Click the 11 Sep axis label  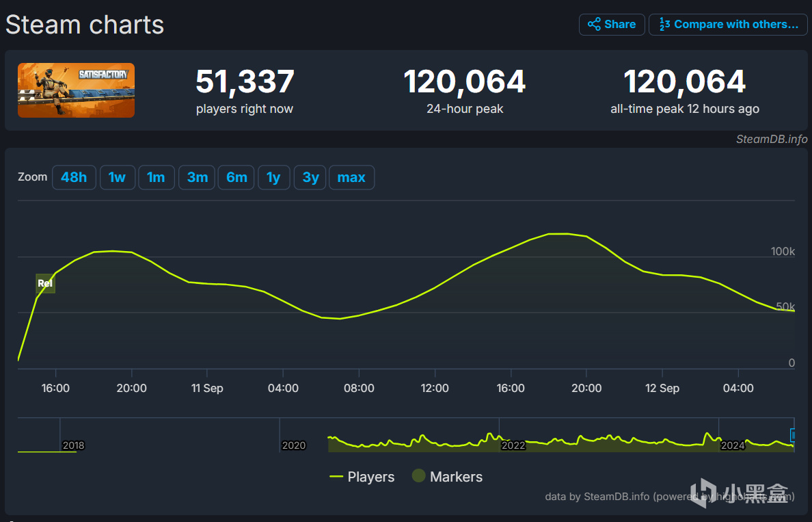click(x=207, y=389)
